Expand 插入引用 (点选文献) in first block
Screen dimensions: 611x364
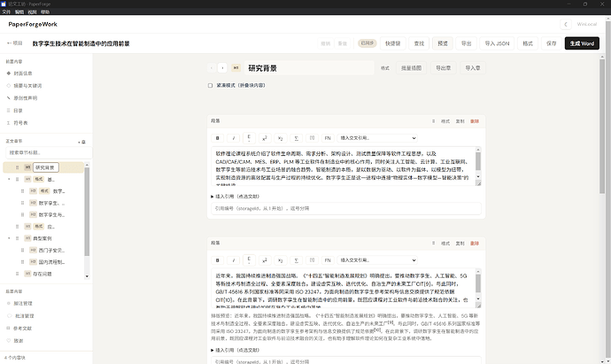(x=236, y=197)
